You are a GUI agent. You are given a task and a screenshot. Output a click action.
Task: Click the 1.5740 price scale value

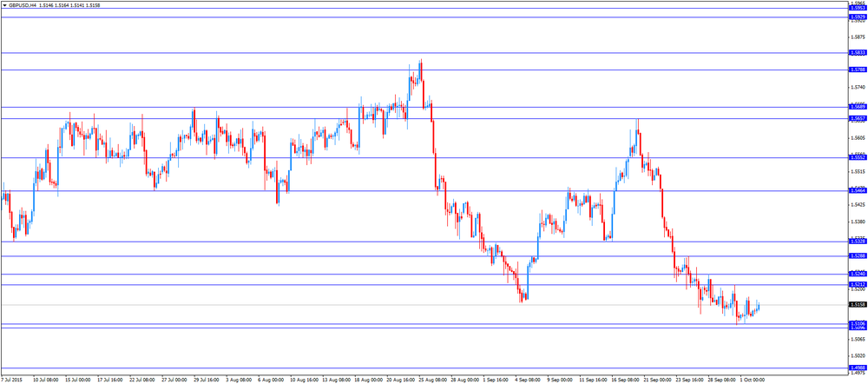pyautogui.click(x=858, y=88)
